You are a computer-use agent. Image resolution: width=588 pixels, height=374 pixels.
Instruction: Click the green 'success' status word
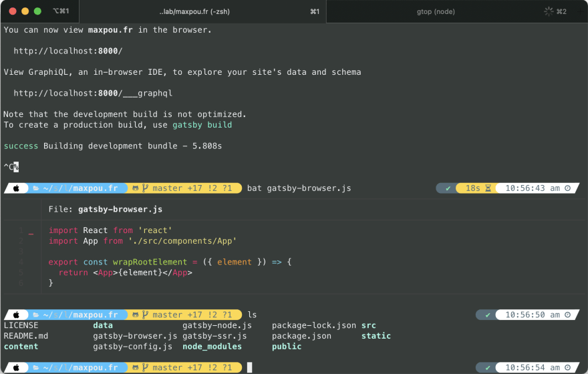tap(21, 146)
